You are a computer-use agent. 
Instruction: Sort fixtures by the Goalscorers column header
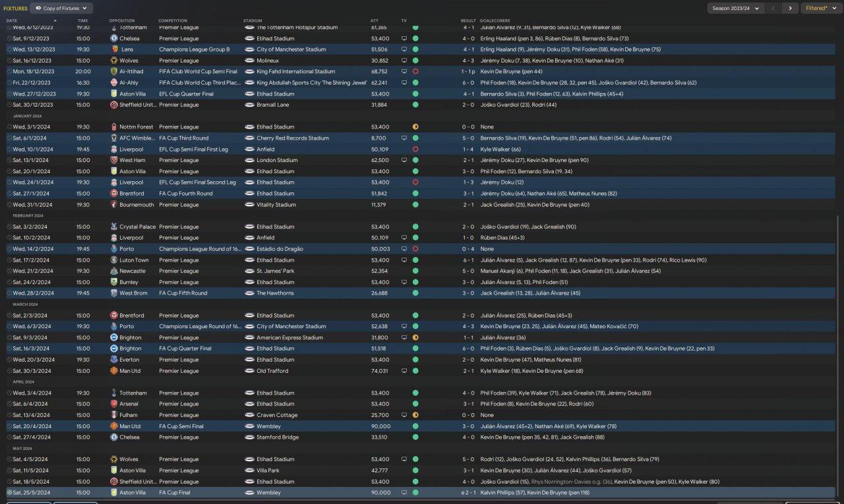[x=495, y=20]
